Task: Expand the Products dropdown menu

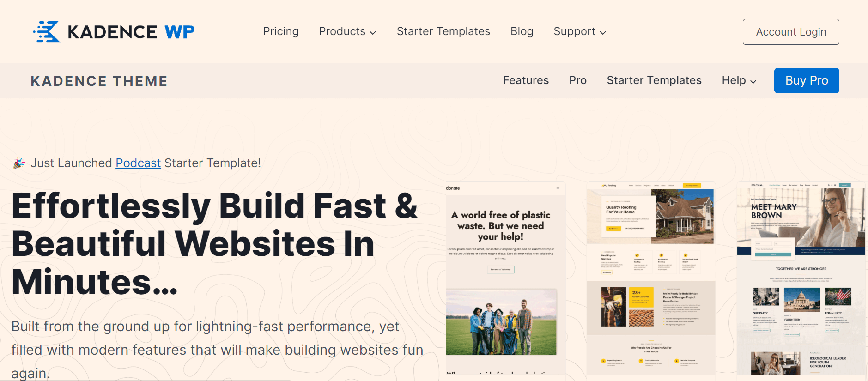Action: 347,31
